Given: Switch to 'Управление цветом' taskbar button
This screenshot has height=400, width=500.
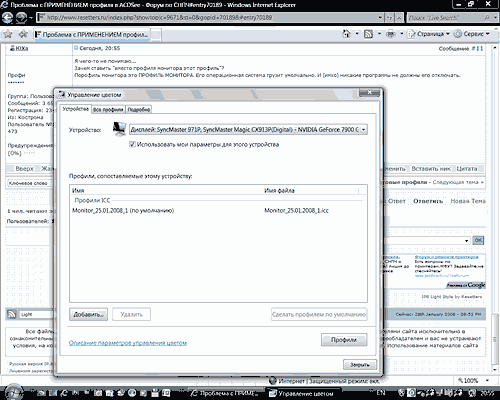Looking at the screenshot, I should click(304, 394).
